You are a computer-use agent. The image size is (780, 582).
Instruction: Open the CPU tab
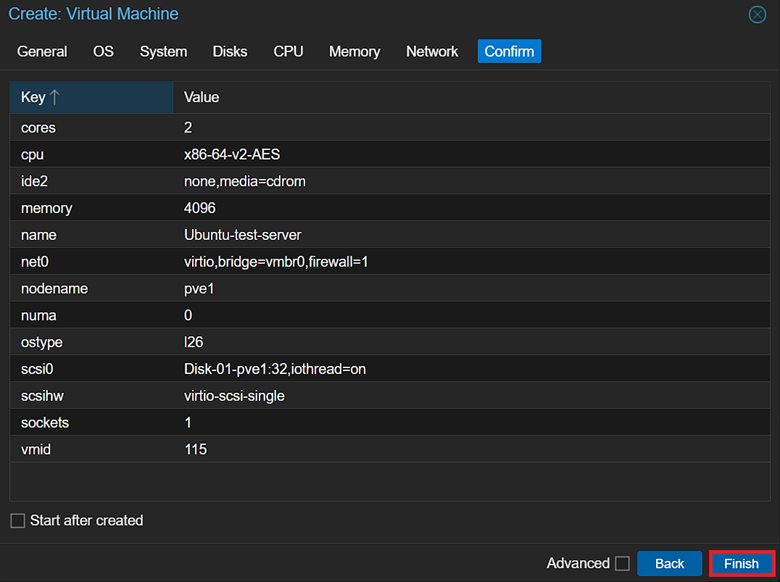tap(288, 51)
